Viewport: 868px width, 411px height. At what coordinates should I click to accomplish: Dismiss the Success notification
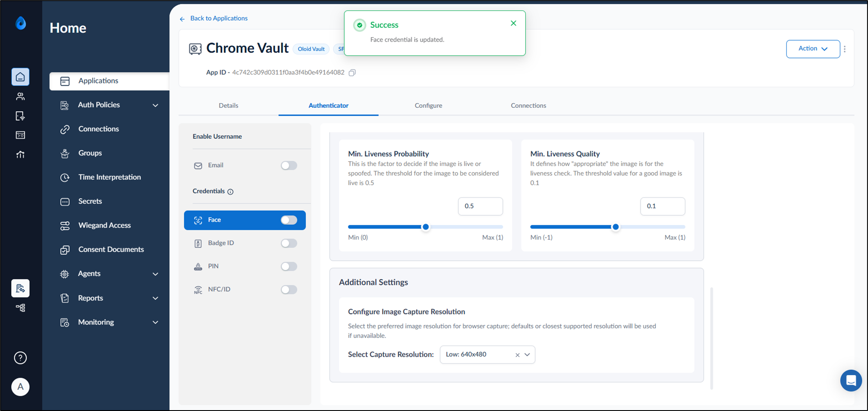point(513,23)
